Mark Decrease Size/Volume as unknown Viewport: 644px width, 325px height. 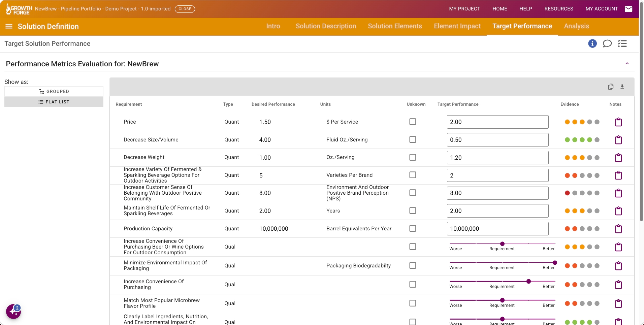tap(413, 139)
